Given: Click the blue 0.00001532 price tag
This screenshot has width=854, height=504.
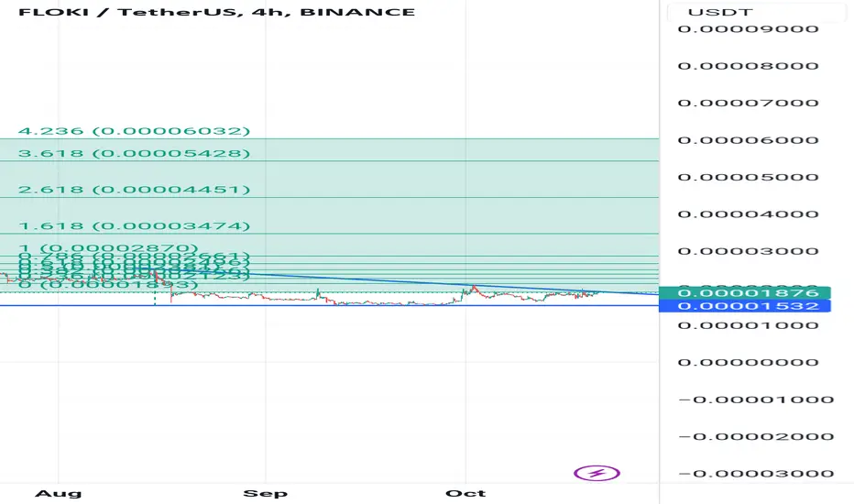Looking at the screenshot, I should (745, 306).
